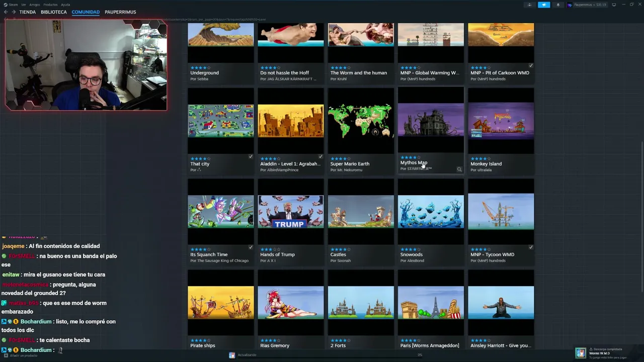Screen dimensions: 644x362
Task: Click the star rating of Monkey Island
Action: (x=480, y=158)
